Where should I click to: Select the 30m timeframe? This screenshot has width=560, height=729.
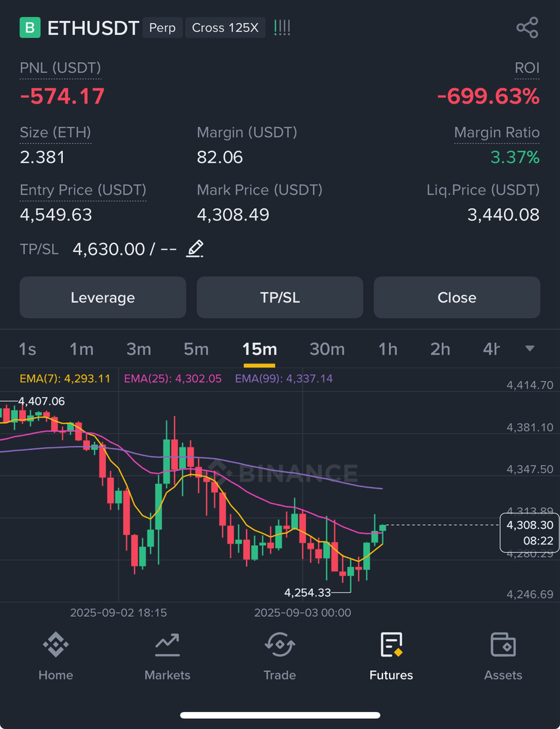click(x=327, y=349)
